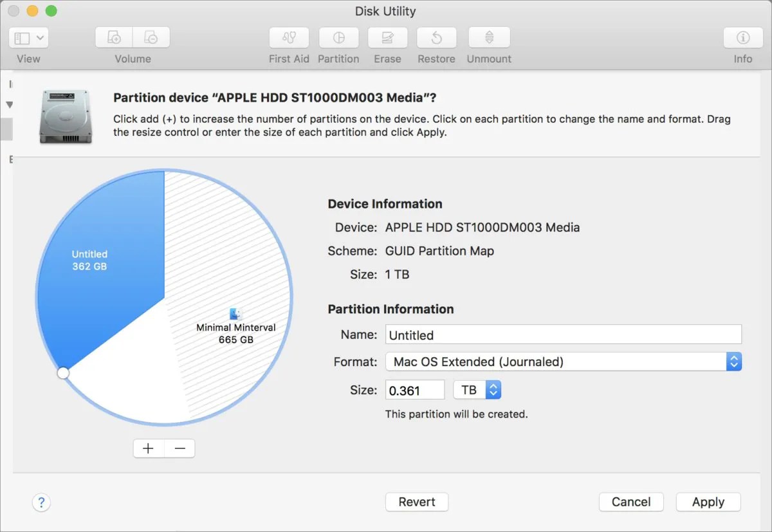Screen dimensions: 772x532
Task: Open the Format dropdown menu
Action: coord(733,362)
